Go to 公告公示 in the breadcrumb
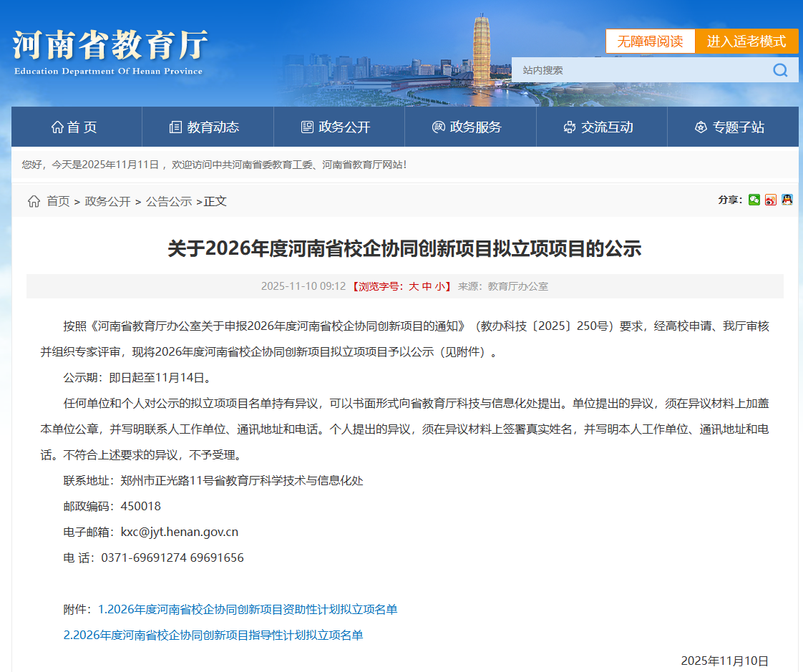The width and height of the screenshot is (803, 672). [169, 202]
